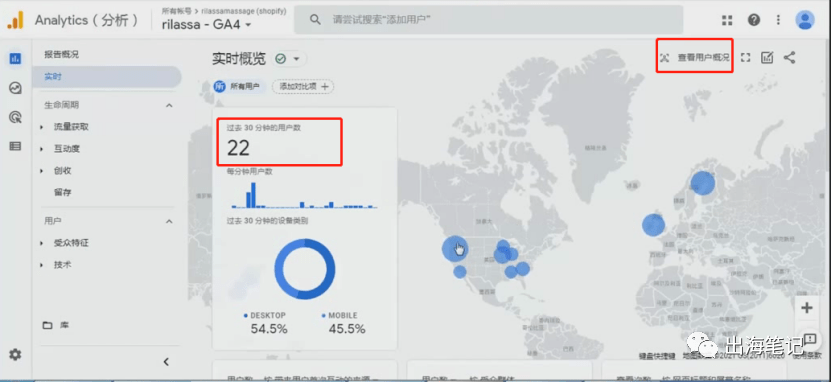Click 查看用户概况 button
Viewport: 831px width, 382px height.
tap(695, 57)
